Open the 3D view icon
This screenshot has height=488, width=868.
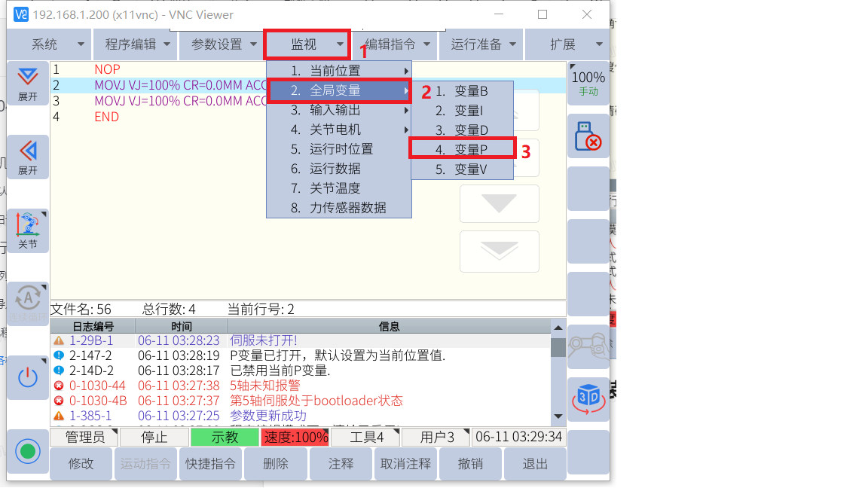[588, 398]
